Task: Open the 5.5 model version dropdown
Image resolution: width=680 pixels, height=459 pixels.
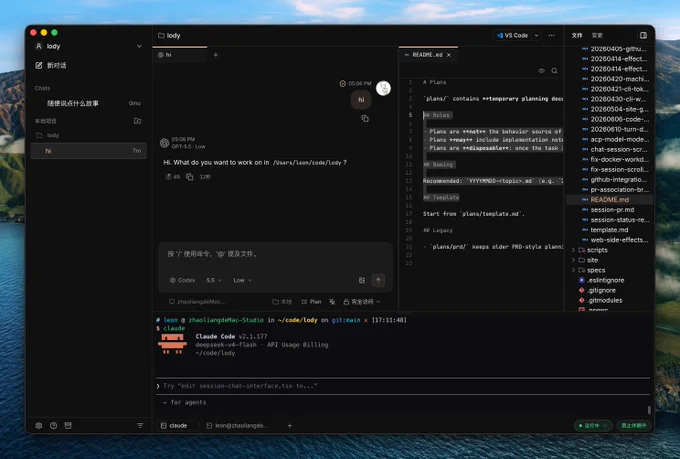Action: tap(214, 280)
